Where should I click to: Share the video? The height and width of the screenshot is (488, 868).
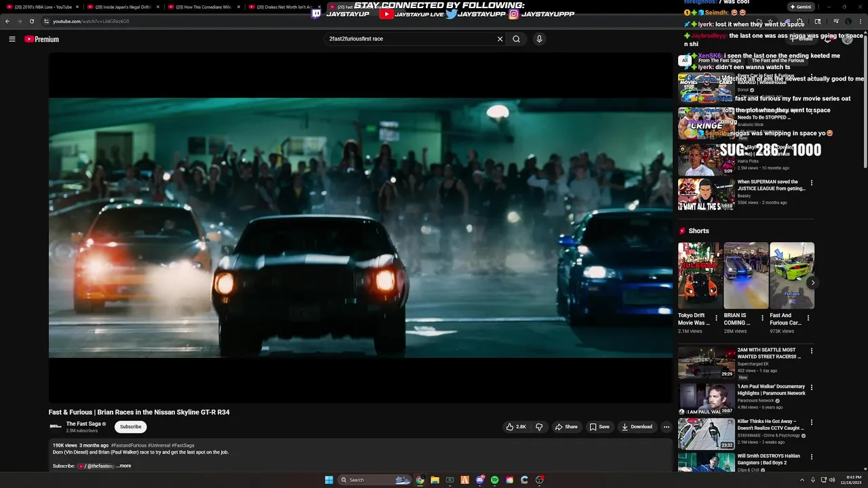click(566, 427)
